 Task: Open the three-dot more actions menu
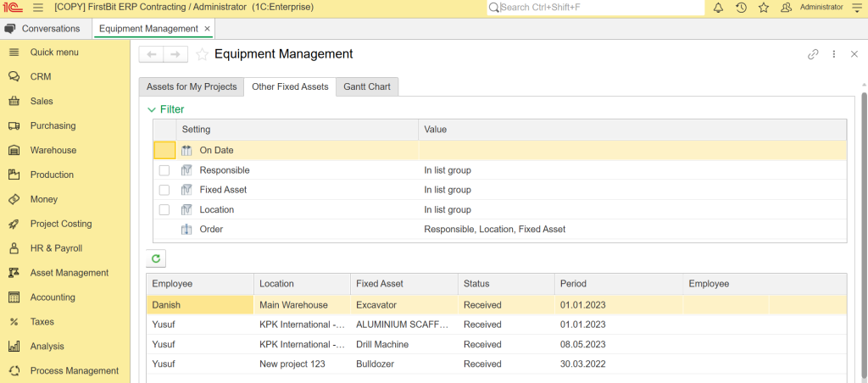click(834, 54)
